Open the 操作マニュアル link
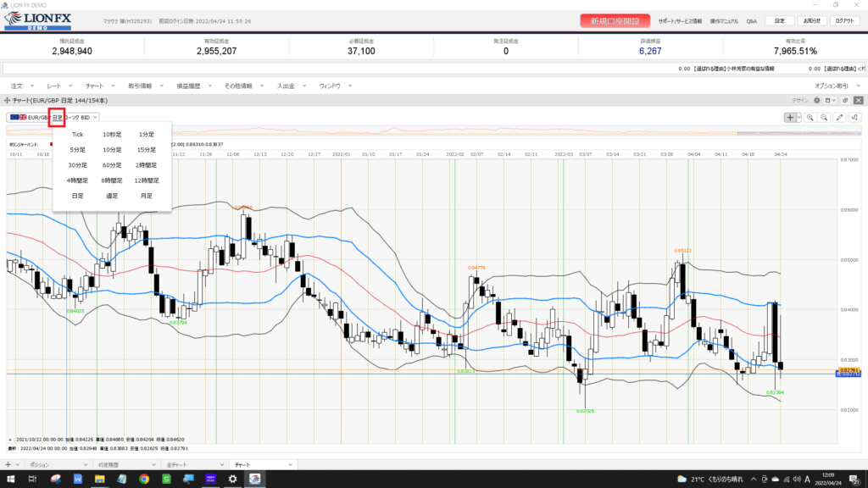The height and width of the screenshot is (488, 868). tap(724, 21)
